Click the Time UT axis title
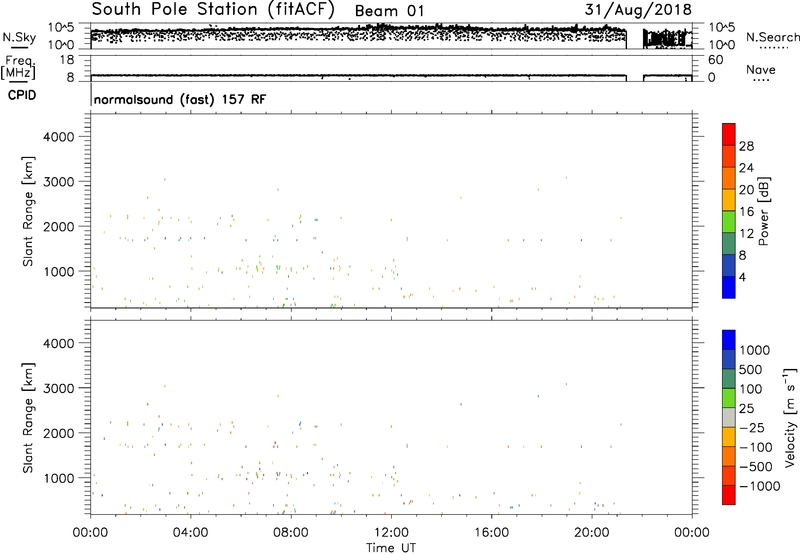The image size is (800, 554). pos(391,548)
